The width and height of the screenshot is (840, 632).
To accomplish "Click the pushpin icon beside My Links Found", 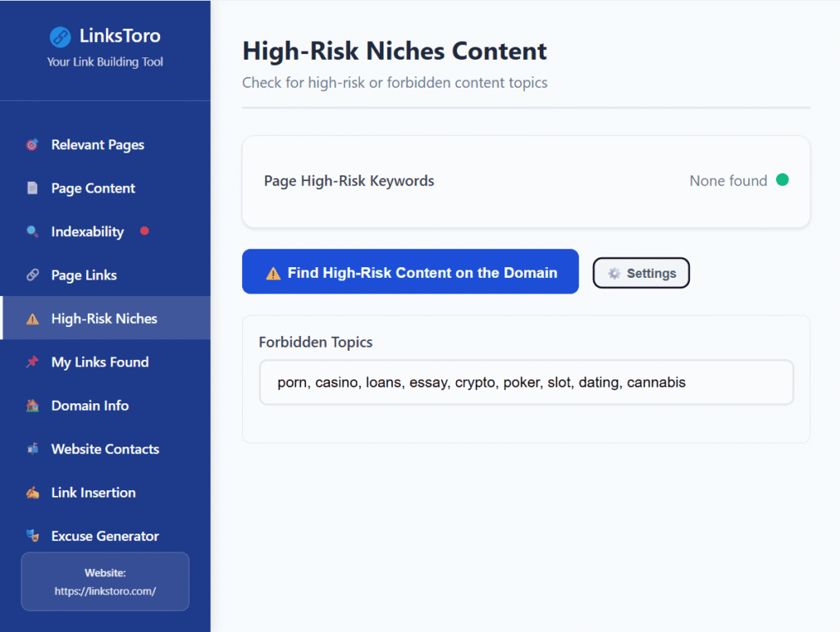I will click(32, 362).
